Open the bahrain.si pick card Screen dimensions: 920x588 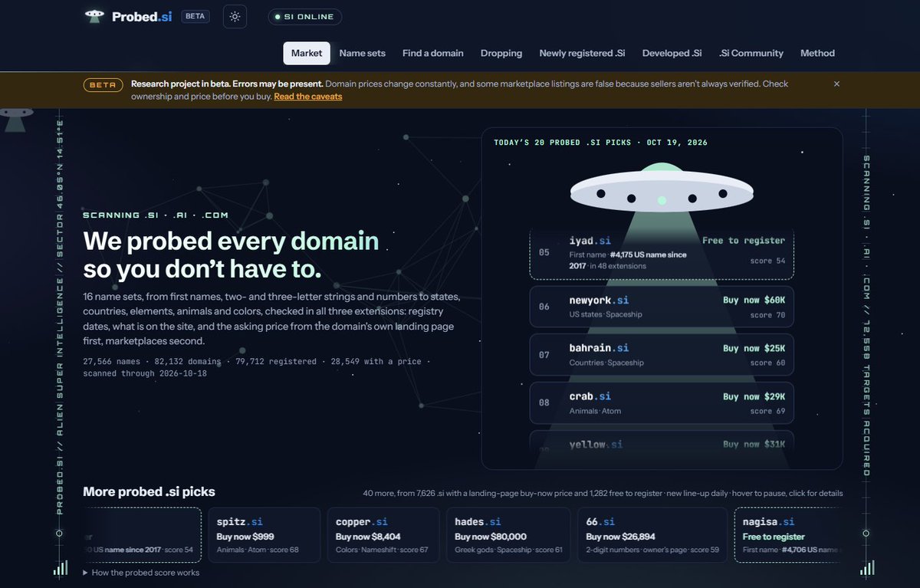click(x=662, y=354)
